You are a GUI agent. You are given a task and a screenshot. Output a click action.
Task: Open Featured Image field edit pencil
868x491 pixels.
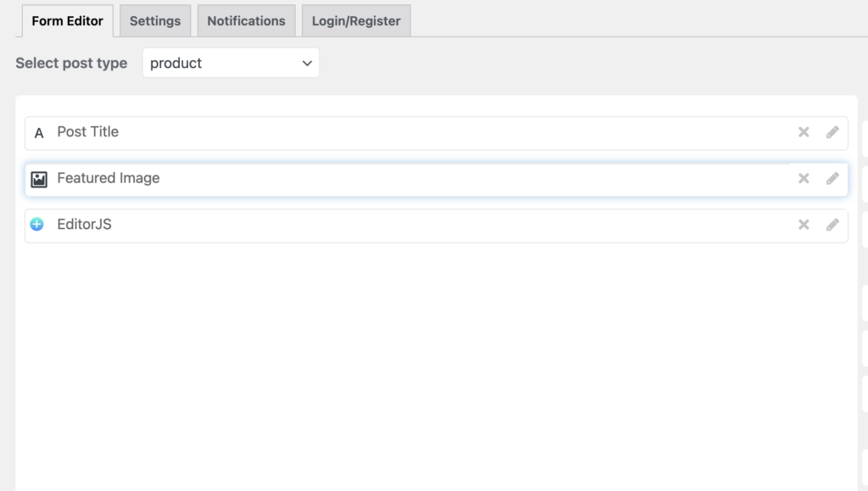832,178
